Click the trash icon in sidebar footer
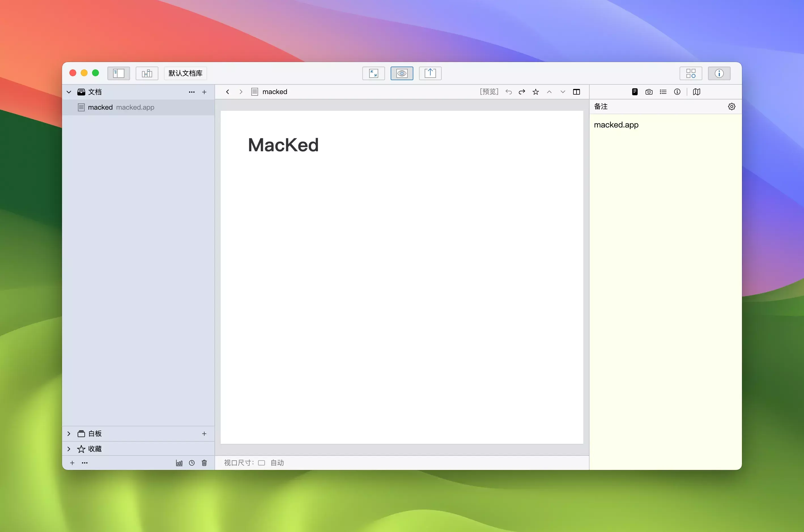The width and height of the screenshot is (804, 532). coord(204,463)
